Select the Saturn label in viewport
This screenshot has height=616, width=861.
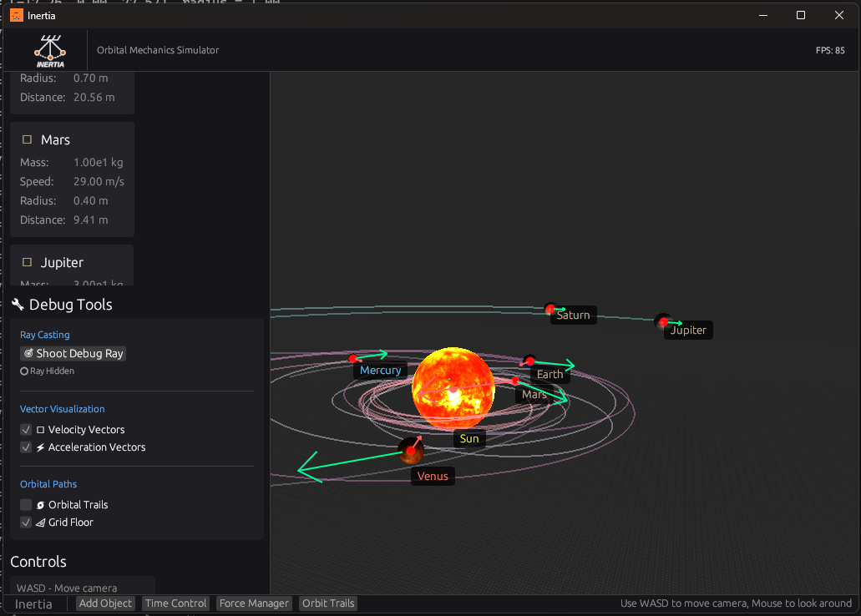(573, 316)
